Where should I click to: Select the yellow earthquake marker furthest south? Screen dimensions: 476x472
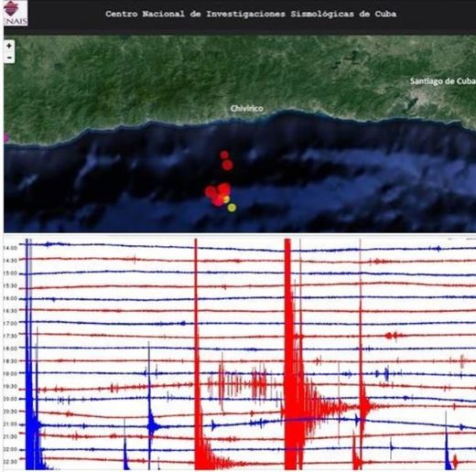[x=232, y=208]
